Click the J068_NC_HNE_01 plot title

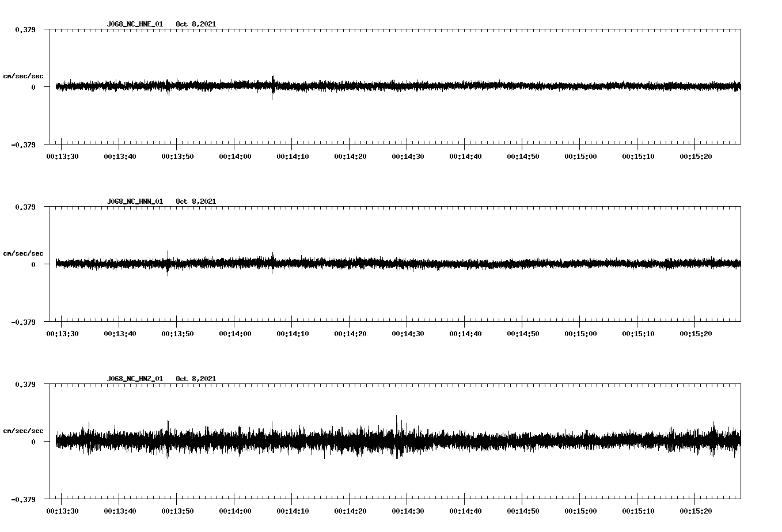135,24
